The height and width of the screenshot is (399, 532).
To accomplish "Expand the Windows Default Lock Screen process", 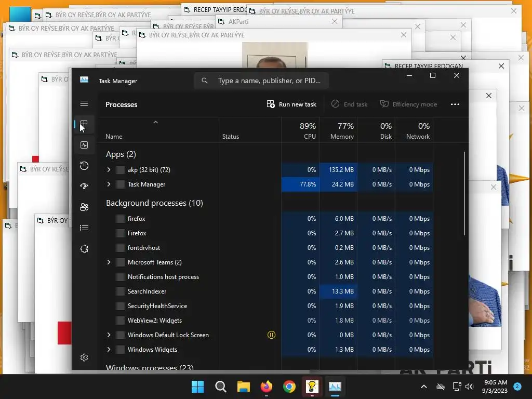I will (x=109, y=335).
